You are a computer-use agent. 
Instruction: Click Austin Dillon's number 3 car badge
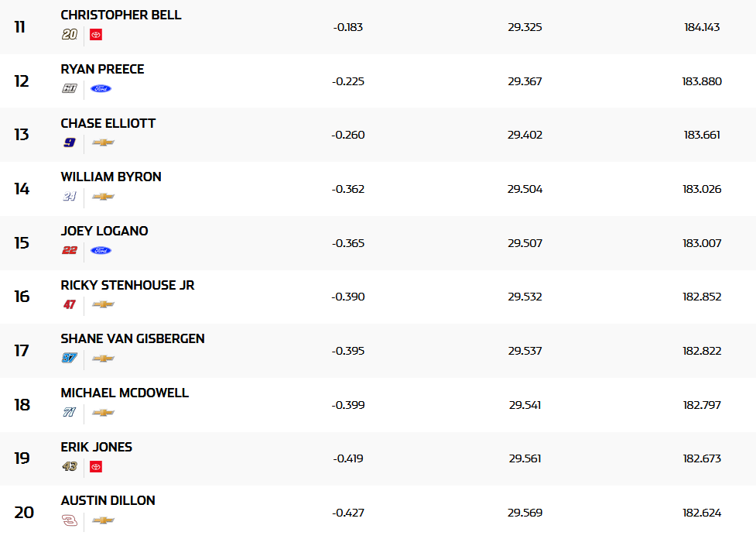70,520
